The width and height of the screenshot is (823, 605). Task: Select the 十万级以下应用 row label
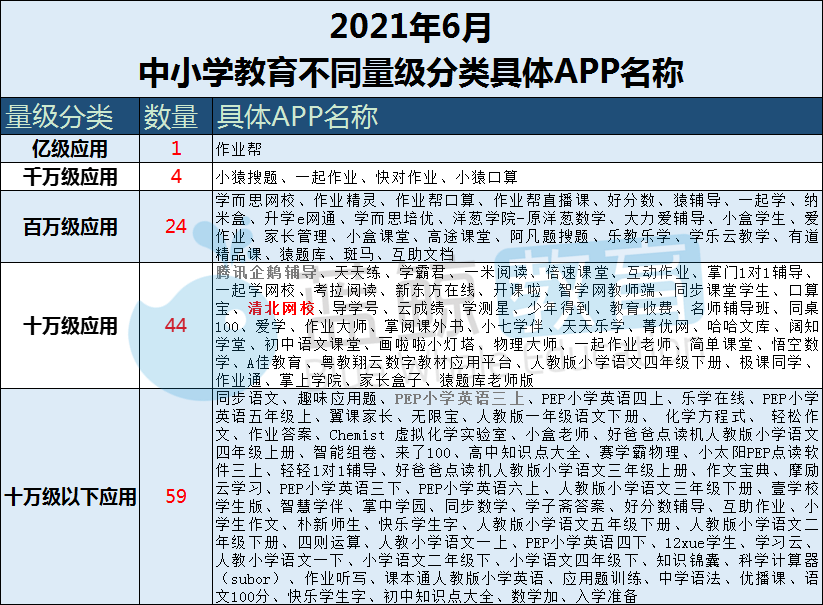pos(70,496)
